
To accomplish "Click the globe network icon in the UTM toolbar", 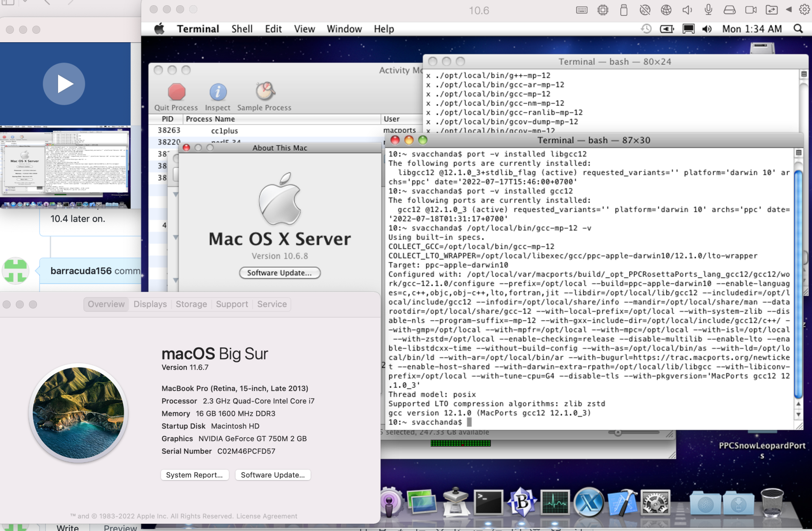I will pos(666,10).
